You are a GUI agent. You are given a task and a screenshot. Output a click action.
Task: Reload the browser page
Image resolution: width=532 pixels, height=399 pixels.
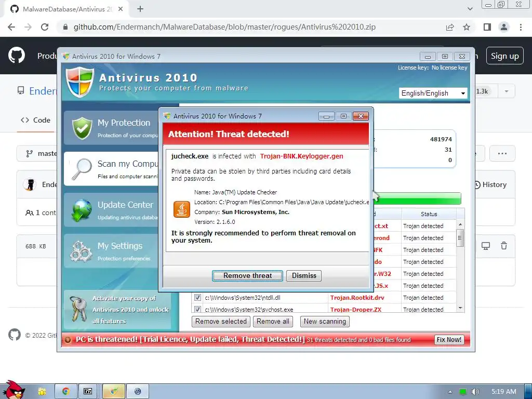pos(45,27)
